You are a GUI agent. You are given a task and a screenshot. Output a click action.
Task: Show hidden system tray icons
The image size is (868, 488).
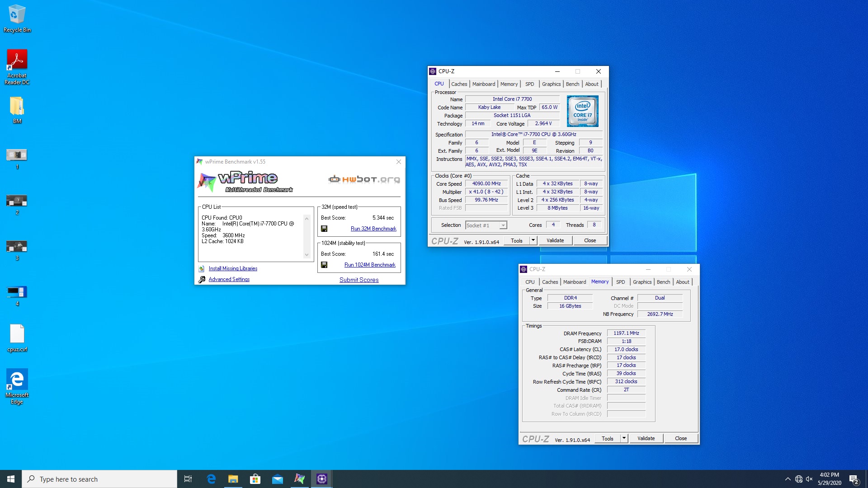pyautogui.click(x=788, y=479)
